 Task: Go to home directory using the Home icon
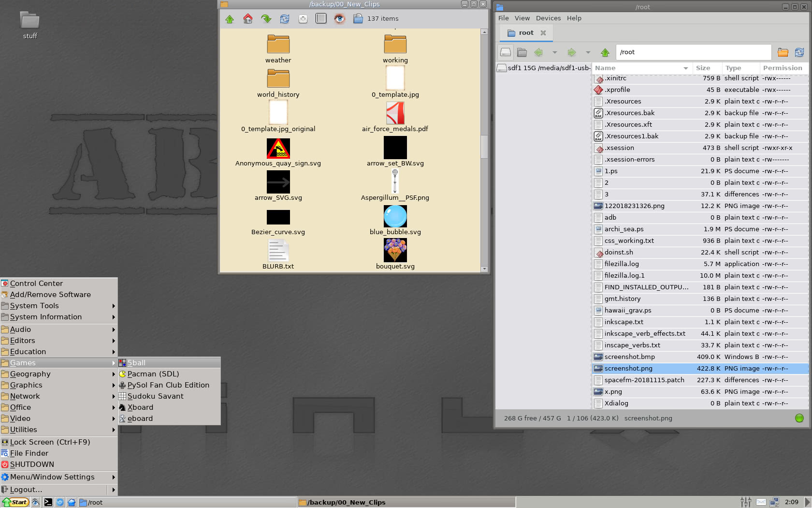click(248, 19)
